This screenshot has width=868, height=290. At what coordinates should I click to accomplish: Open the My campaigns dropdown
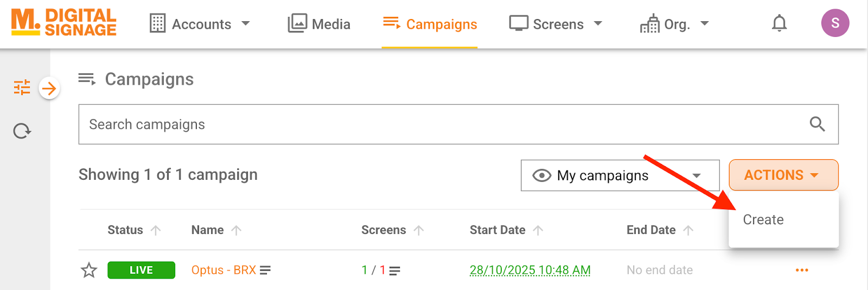(x=620, y=175)
